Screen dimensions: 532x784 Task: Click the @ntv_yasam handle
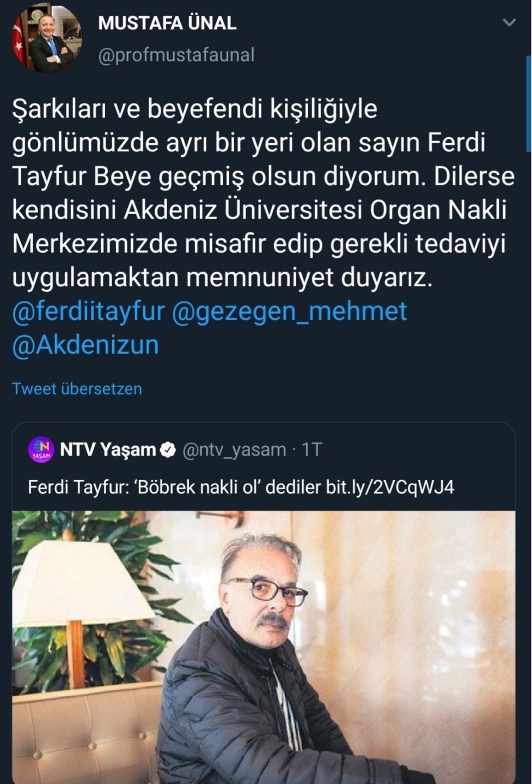click(234, 450)
